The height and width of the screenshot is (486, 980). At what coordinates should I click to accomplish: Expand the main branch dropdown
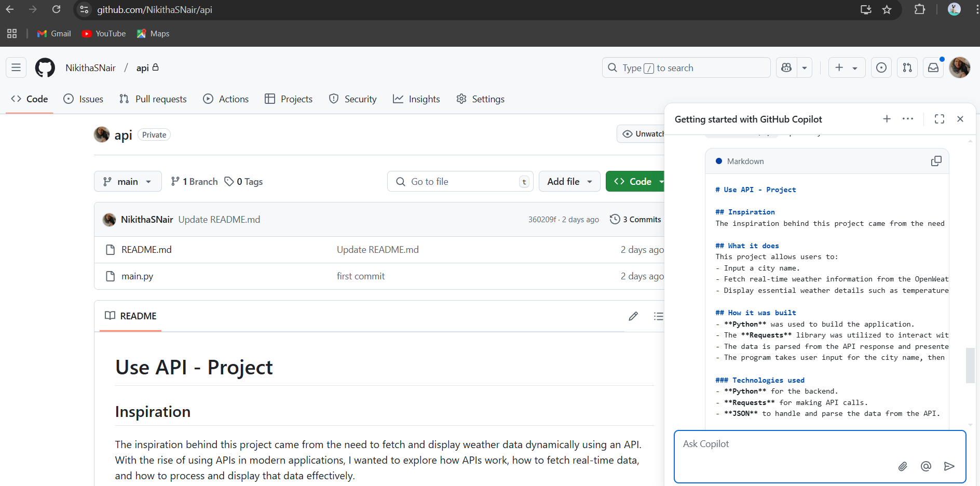coord(128,181)
